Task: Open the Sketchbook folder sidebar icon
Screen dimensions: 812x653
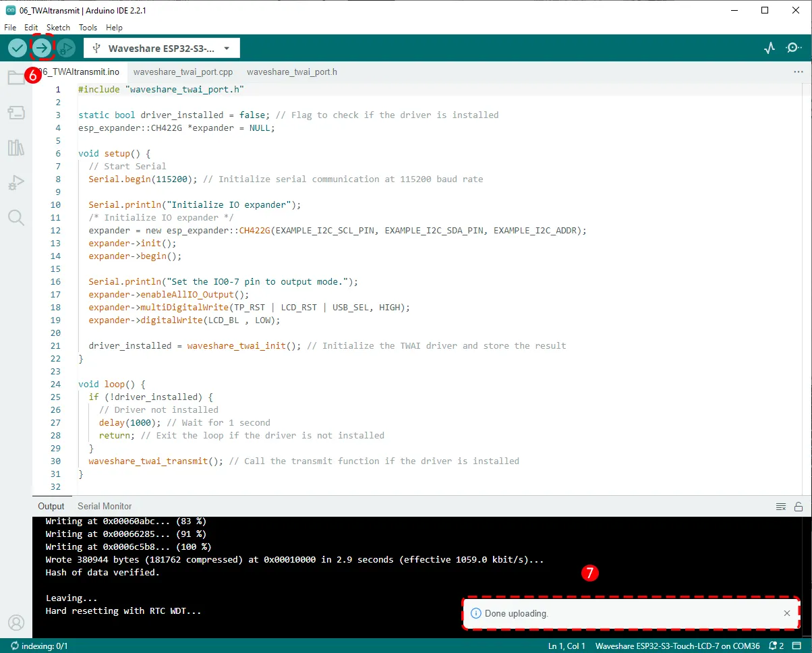Action: coord(16,78)
